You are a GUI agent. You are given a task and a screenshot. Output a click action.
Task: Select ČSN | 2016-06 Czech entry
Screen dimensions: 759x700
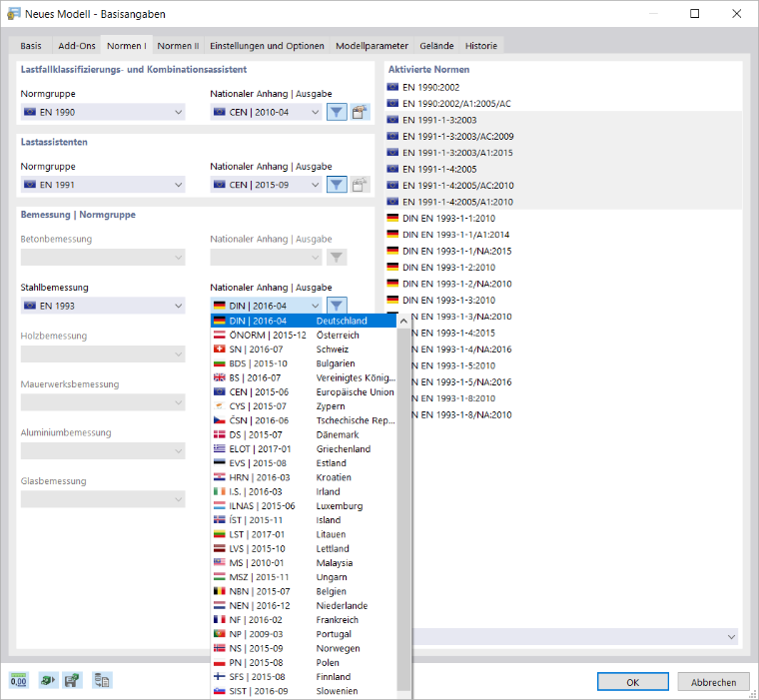click(304, 420)
